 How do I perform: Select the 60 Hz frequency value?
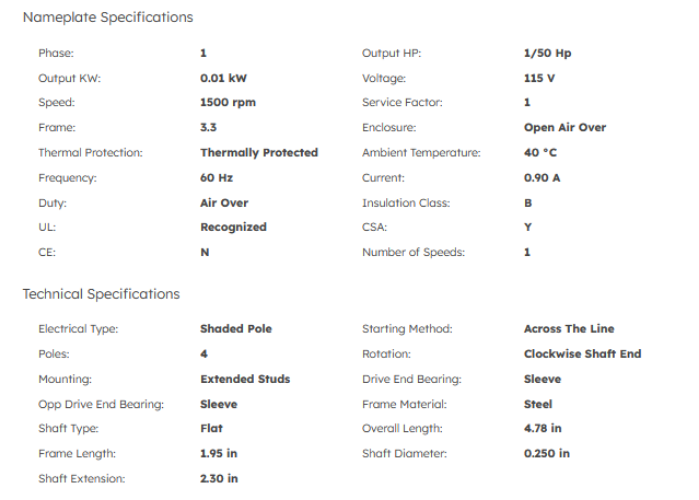(217, 178)
